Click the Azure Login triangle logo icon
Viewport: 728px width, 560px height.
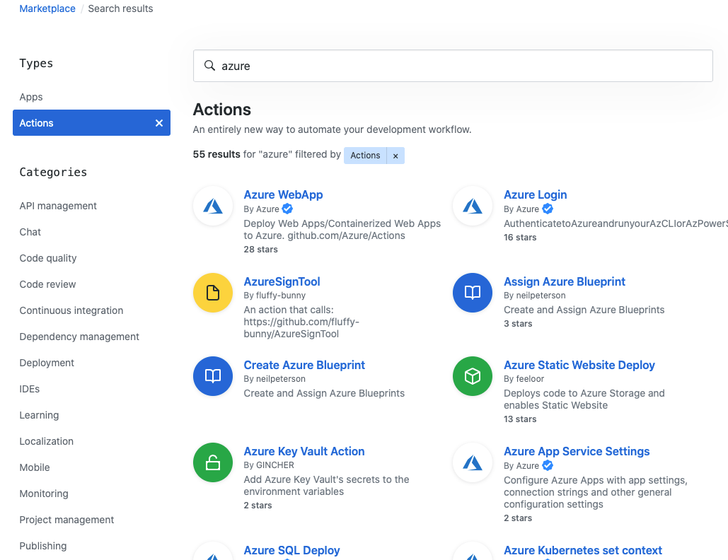(472, 206)
